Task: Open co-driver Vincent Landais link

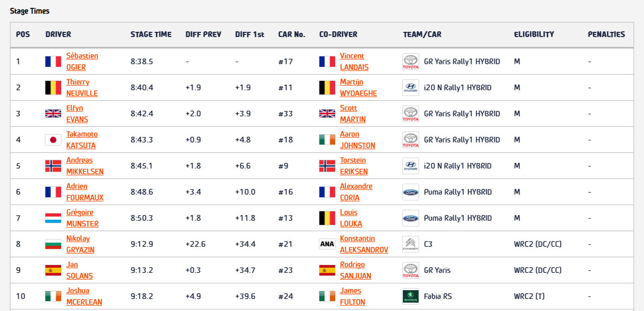Action: click(354, 62)
